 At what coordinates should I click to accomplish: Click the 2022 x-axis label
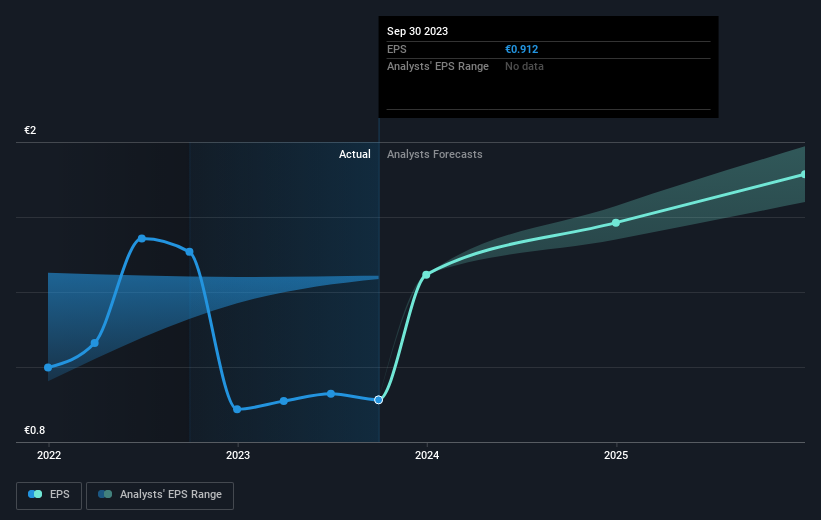(49, 456)
